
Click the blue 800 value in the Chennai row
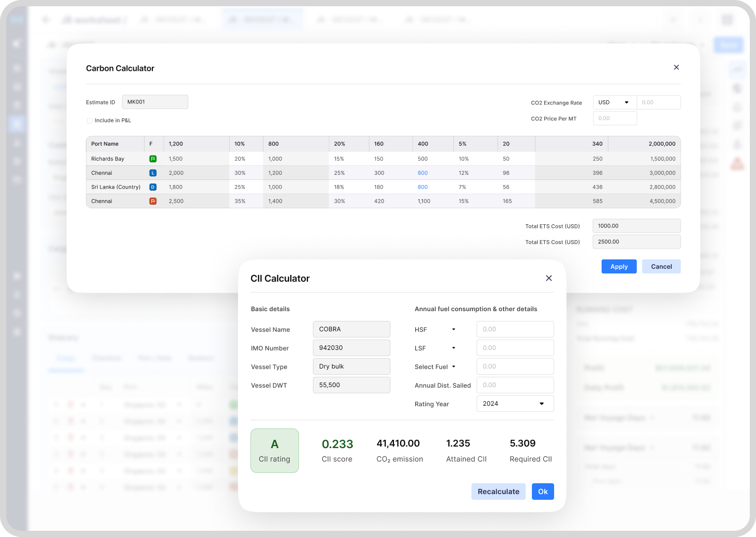tap(422, 173)
